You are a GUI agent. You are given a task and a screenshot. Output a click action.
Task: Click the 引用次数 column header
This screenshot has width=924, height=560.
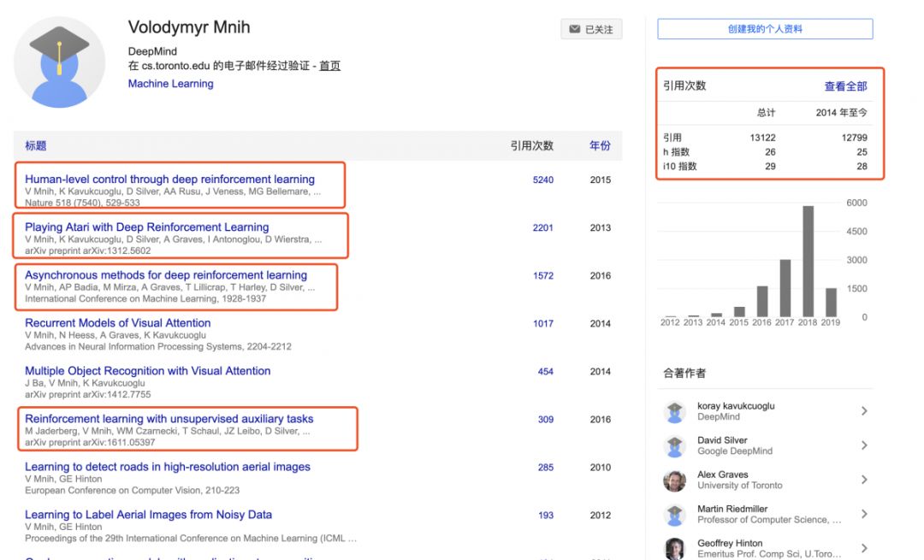[x=532, y=146]
